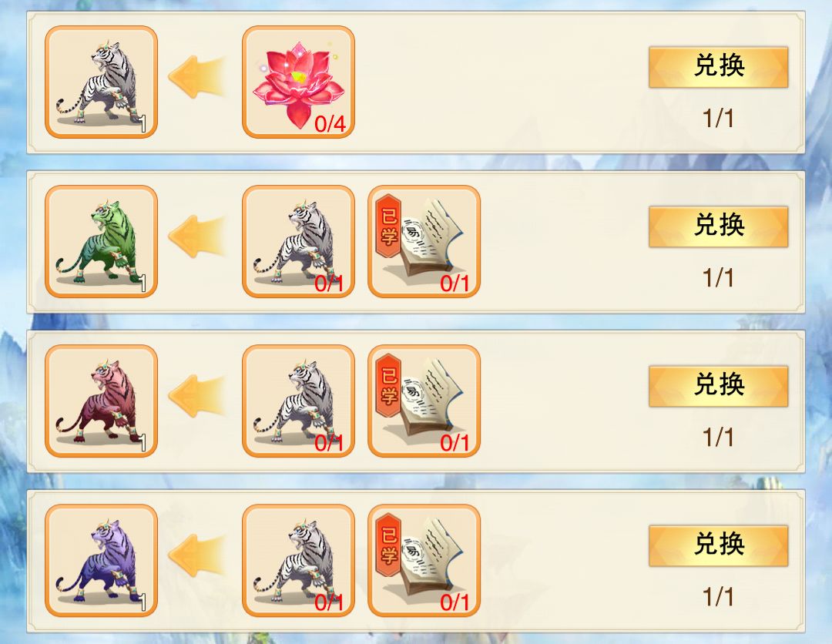Click 兑换 button for green tiger
Image resolution: width=832 pixels, height=644 pixels.
point(719,226)
